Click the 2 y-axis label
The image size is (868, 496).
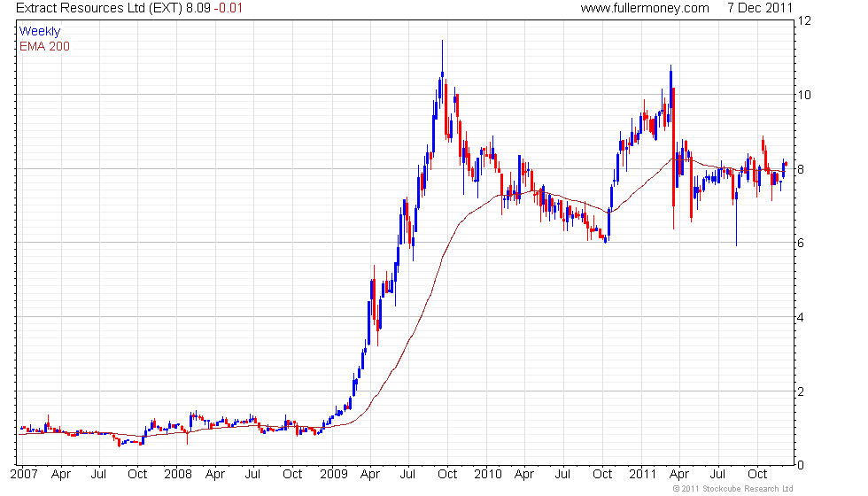pos(801,391)
